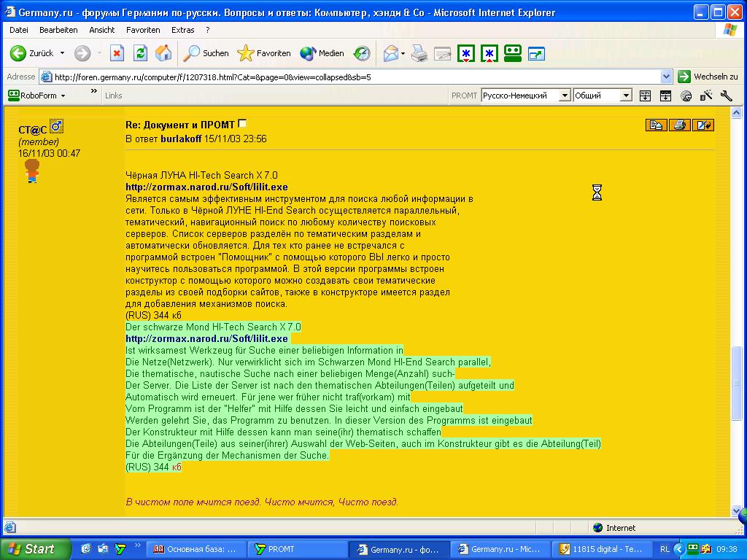Click the green RoboForm robot toolbar icon
This screenshot has width=747, height=560.
pyautogui.click(x=513, y=53)
